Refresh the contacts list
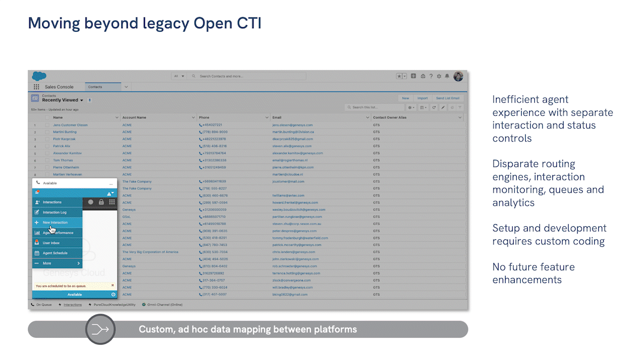Screen dimensions: 644x362 pos(434,107)
